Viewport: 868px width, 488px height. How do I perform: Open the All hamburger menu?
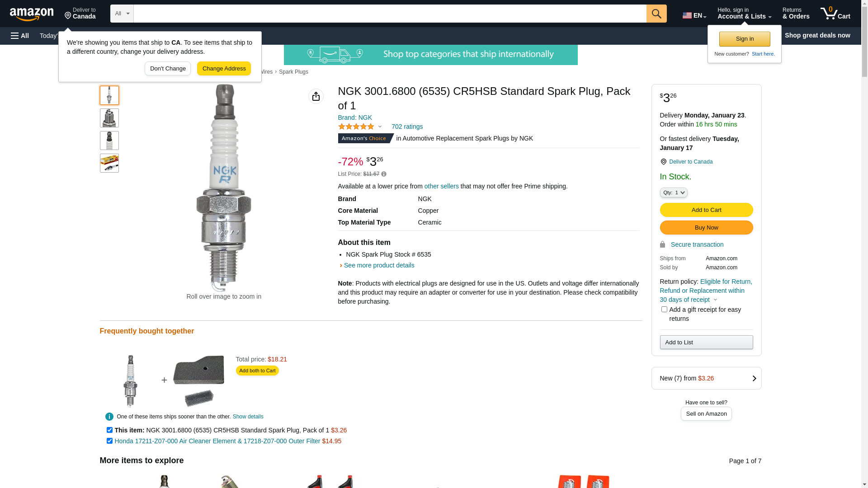(x=20, y=36)
